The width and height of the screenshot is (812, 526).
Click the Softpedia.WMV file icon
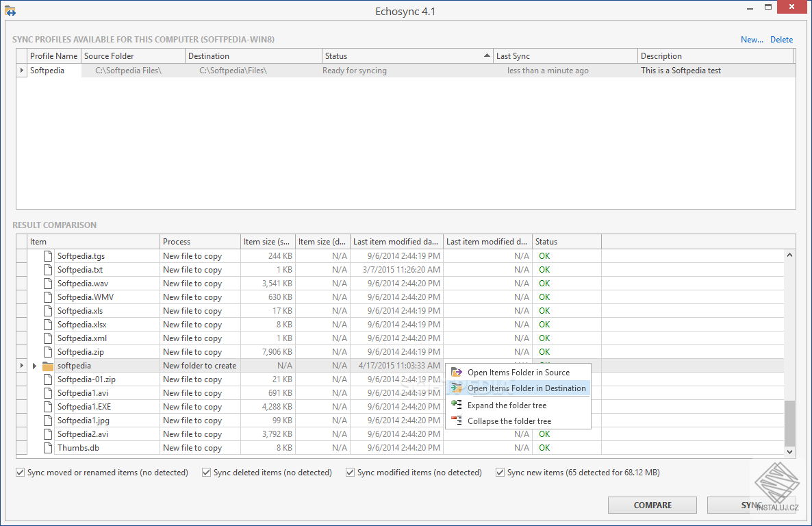point(48,297)
